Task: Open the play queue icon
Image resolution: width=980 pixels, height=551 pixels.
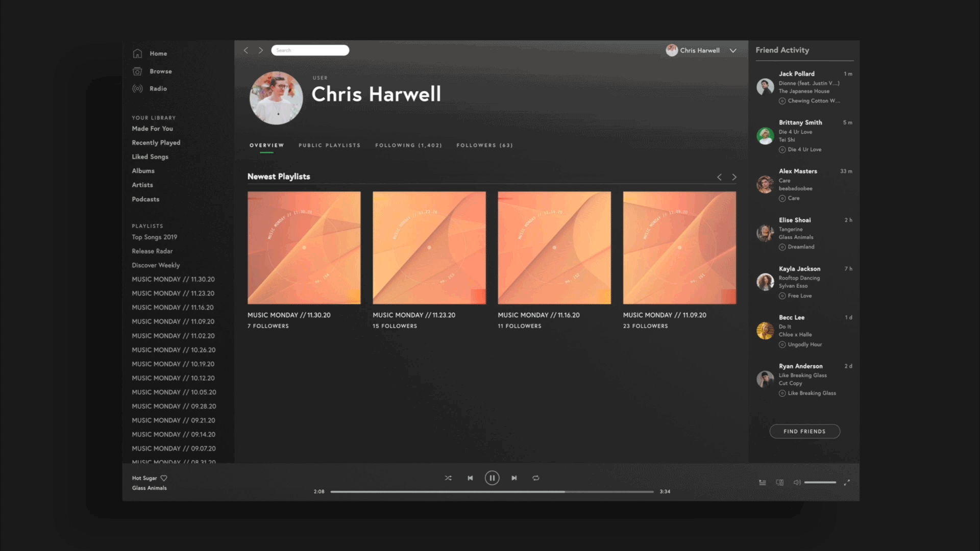Action: click(763, 483)
